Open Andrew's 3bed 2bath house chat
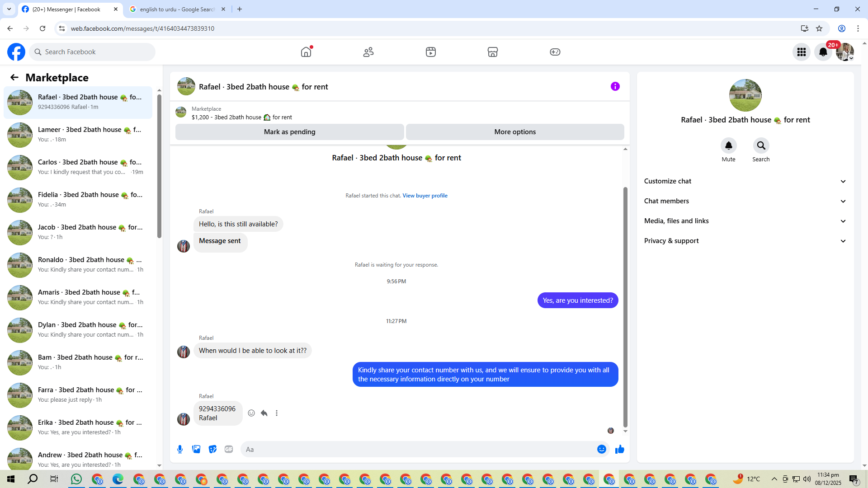 (78, 458)
